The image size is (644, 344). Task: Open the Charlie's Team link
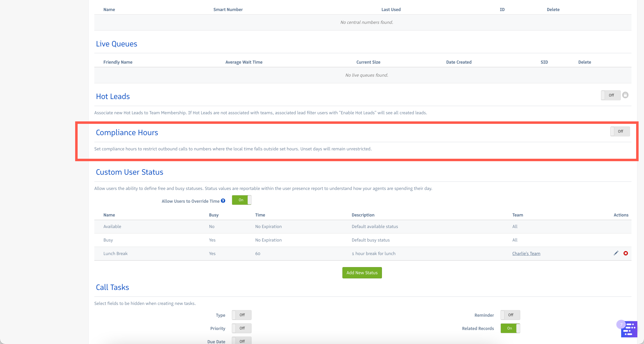coord(526,253)
